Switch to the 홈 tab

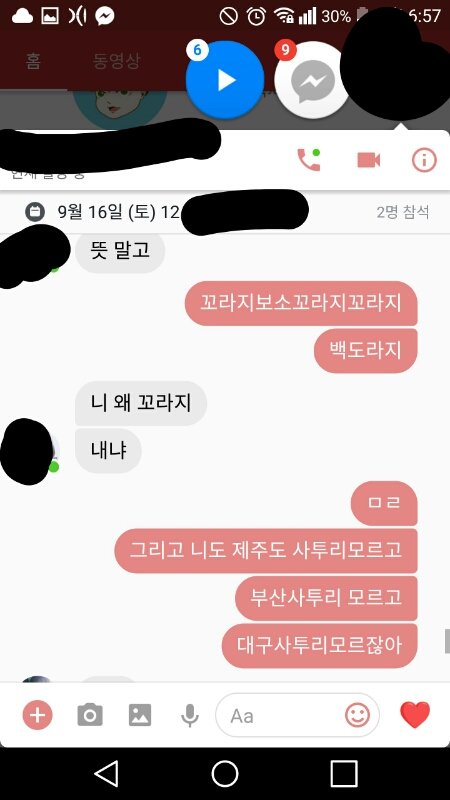(33, 61)
